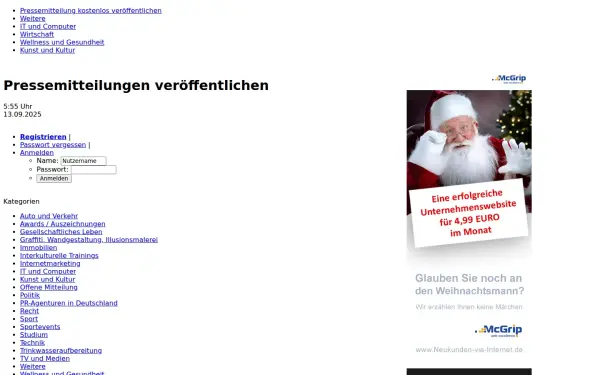The height and width of the screenshot is (375, 600).
Task: Open 'Pressemitteilung kostenlos veröffentlichen' link
Action: [91, 11]
